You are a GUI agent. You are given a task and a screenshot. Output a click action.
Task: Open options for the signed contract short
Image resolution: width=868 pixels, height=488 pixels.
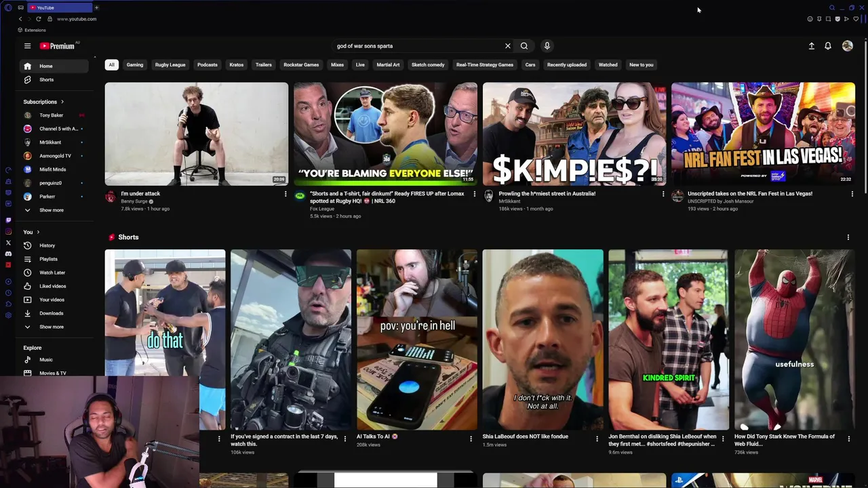[x=344, y=439]
